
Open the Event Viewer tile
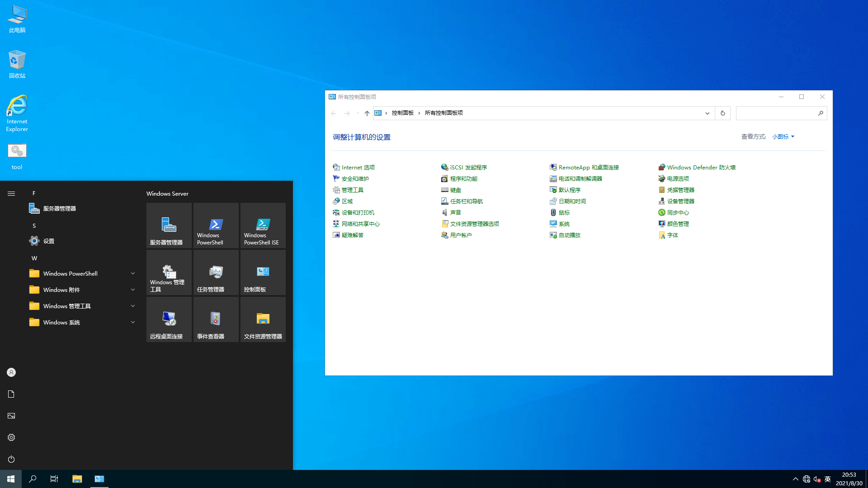point(216,319)
